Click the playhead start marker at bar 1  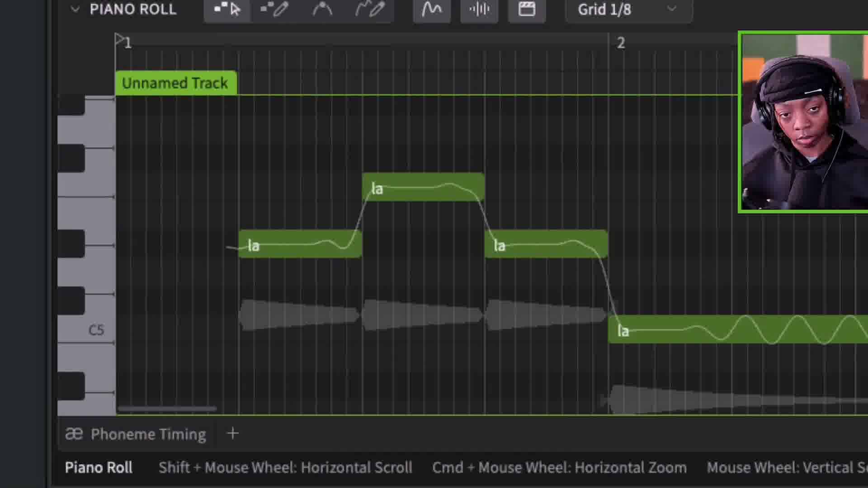pos(120,40)
